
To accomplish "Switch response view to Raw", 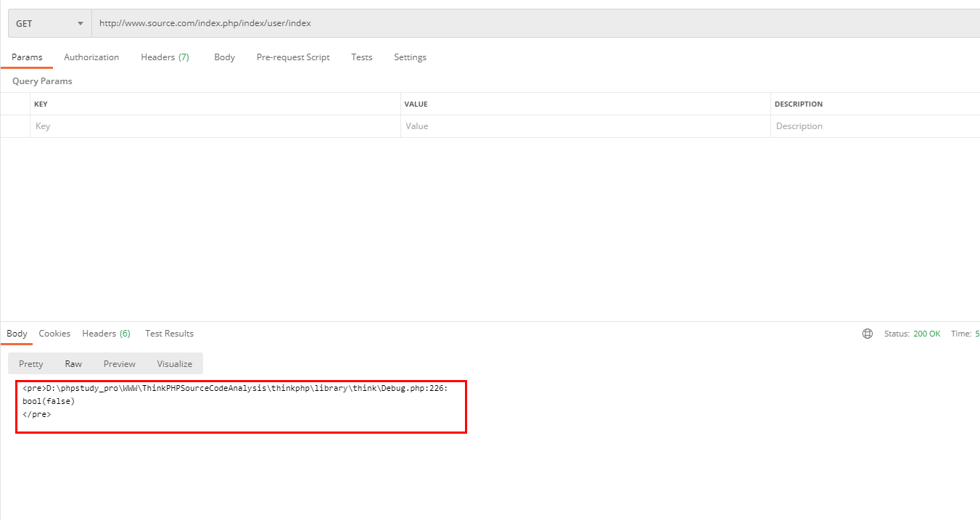I will tap(73, 364).
